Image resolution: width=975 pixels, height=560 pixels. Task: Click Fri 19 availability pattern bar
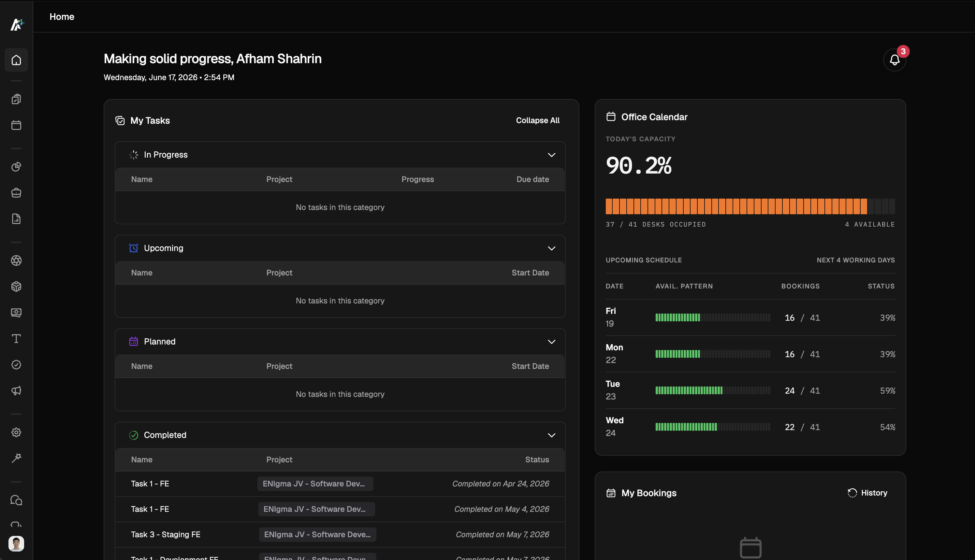(x=713, y=318)
